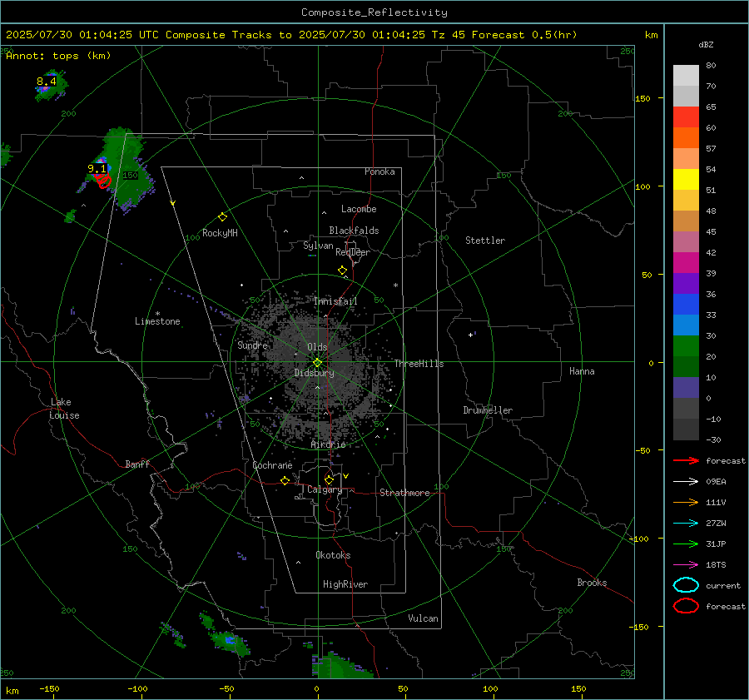The width and height of the screenshot is (749, 700).
Task: Click the red forecast ellipse on 9.1 storm
Action: point(104,181)
